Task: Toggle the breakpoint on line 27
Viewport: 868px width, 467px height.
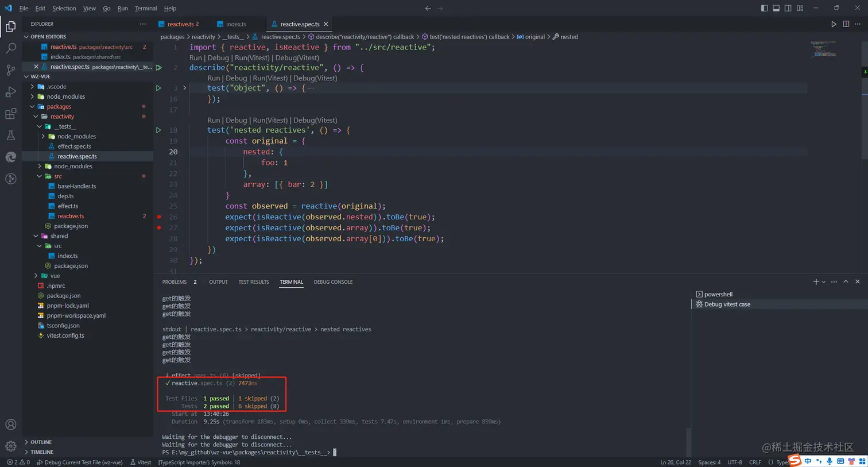Action: (159, 228)
